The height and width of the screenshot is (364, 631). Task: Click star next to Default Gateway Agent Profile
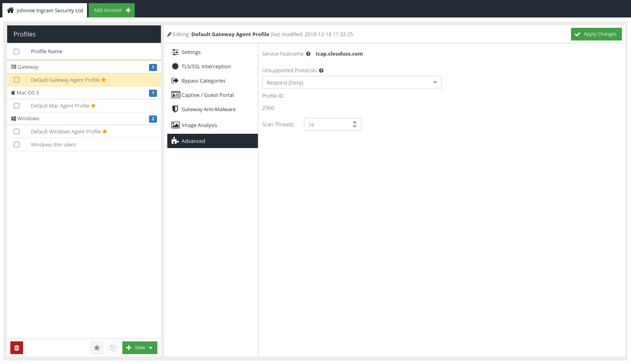pyautogui.click(x=104, y=80)
